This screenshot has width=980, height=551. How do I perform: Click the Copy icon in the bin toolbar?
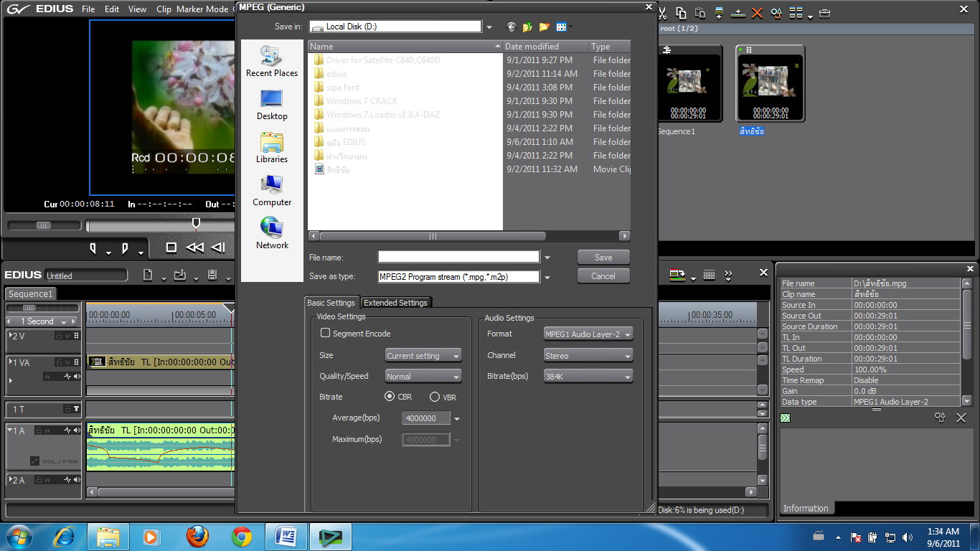pyautogui.click(x=682, y=13)
